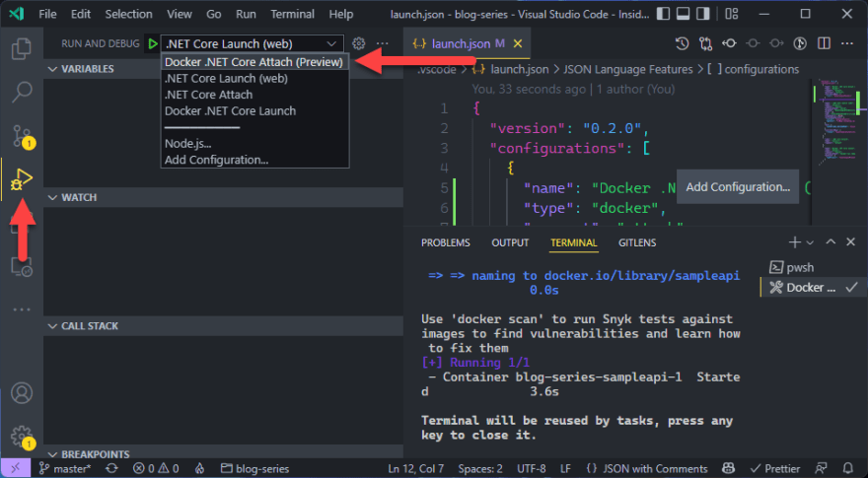Open notifications bell in status bar
Viewport: 868px width, 478px height.
tap(847, 468)
